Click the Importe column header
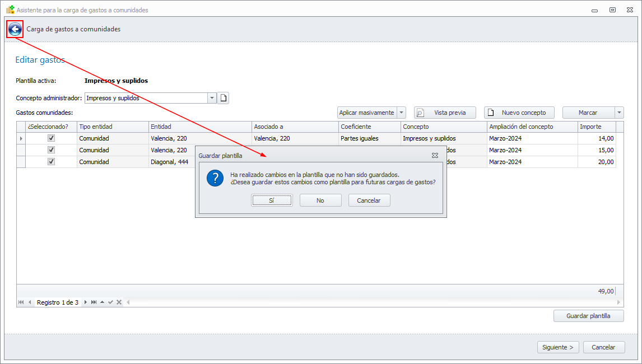The image size is (642, 364). 597,127
